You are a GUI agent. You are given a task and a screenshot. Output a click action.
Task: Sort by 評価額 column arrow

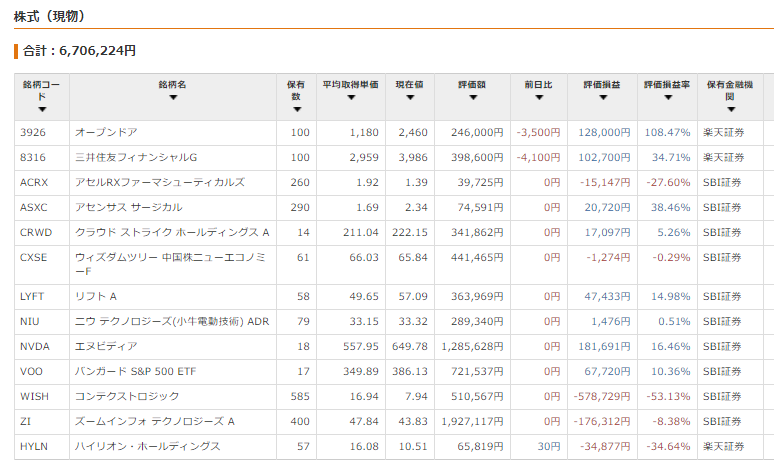click(473, 98)
